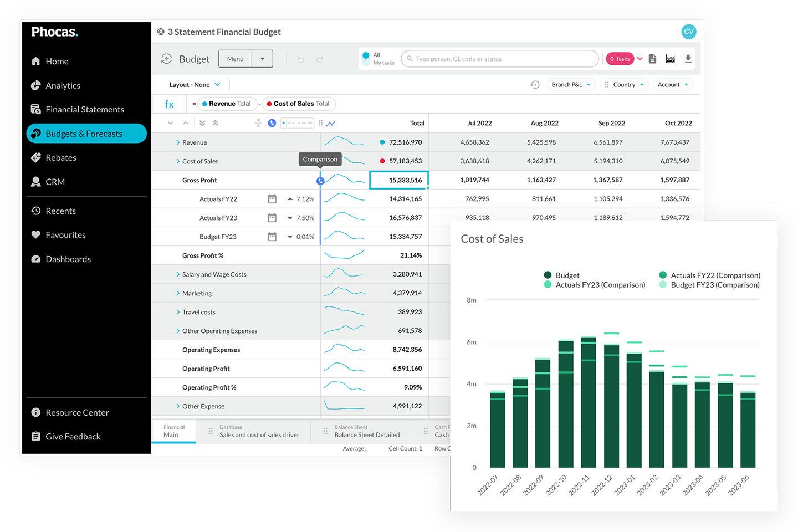Expand the Salary and Wage Costs row
Viewport: 798px width, 532px height.
coord(177,274)
